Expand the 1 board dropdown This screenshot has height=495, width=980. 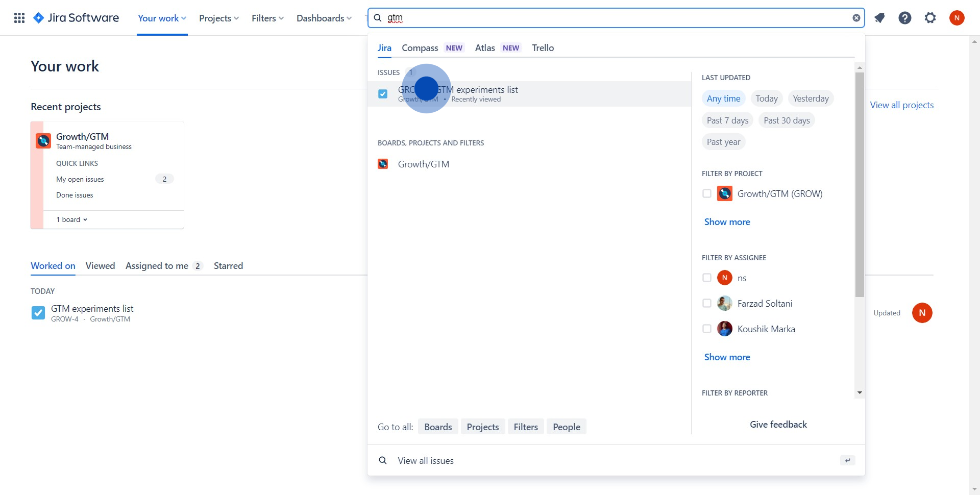click(72, 219)
